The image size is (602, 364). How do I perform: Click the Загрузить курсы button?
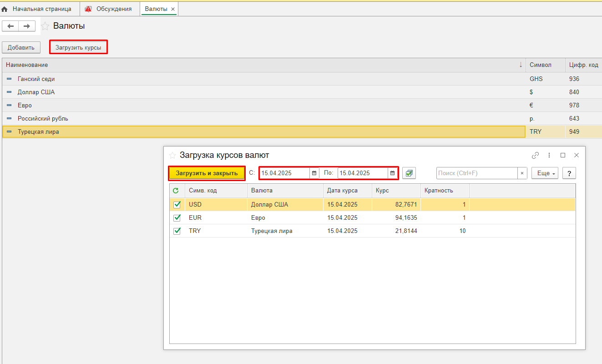click(x=78, y=47)
